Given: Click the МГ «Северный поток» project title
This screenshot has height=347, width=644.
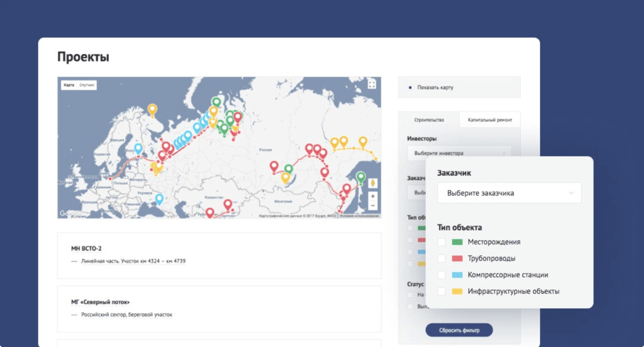Looking at the screenshot, I should (100, 302).
